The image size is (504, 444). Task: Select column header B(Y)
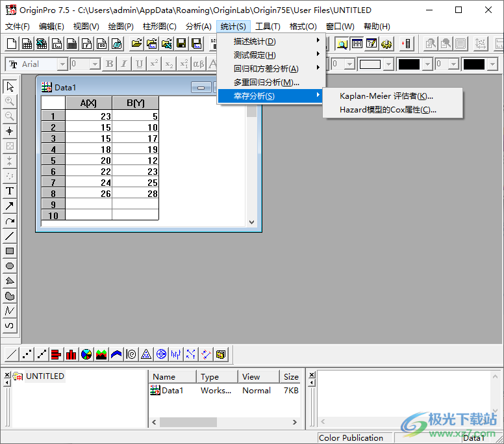point(135,103)
